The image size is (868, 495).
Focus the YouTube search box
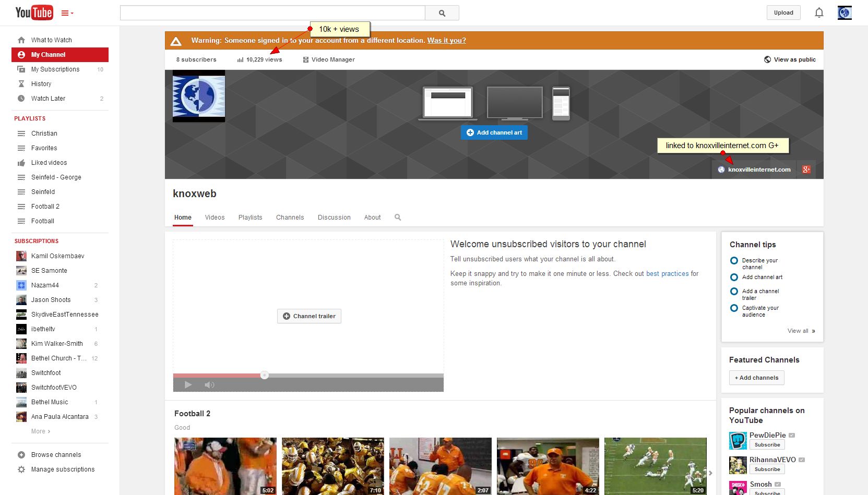point(272,13)
